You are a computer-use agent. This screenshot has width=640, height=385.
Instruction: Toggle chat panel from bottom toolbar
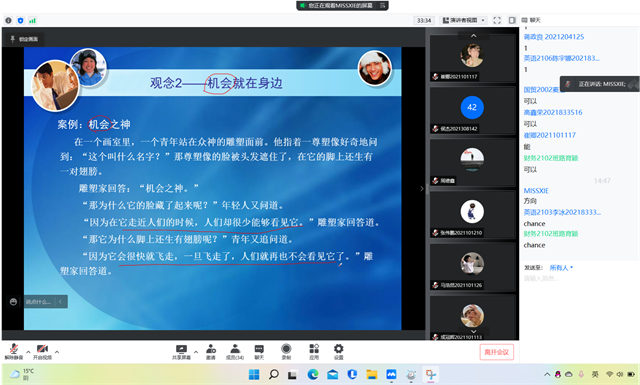tap(259, 352)
